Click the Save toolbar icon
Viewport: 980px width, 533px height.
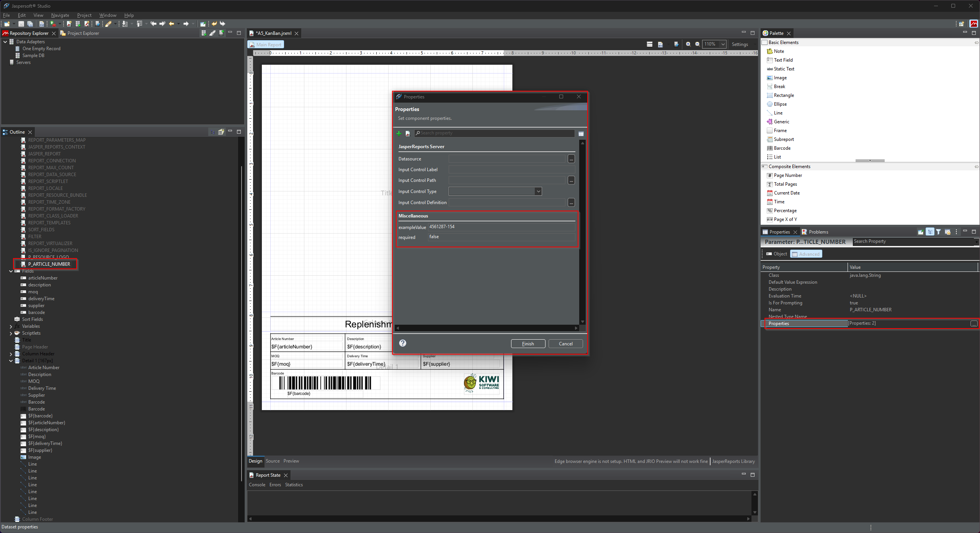click(21, 24)
